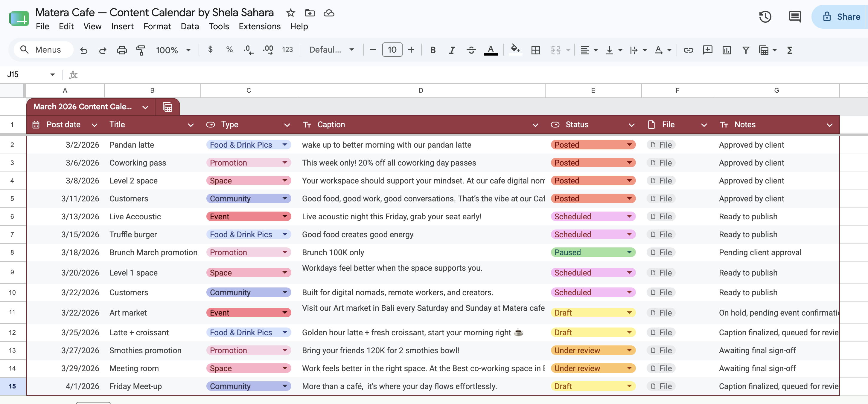Click the Undo arrow icon
Viewport: 868px width, 404px height.
(x=83, y=50)
